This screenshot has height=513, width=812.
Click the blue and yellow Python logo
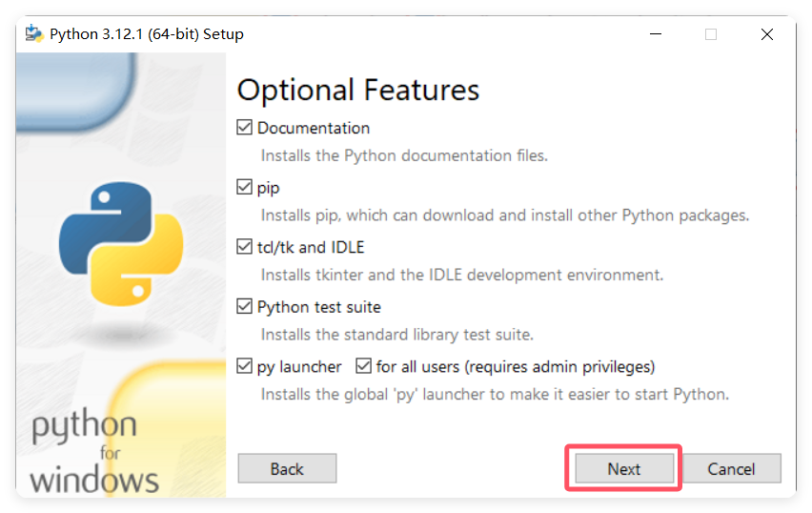pos(121,243)
